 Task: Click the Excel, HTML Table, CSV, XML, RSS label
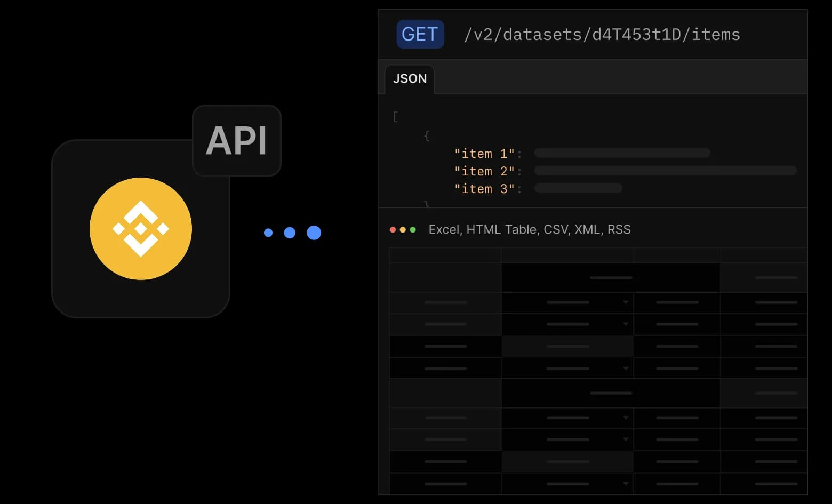click(530, 229)
